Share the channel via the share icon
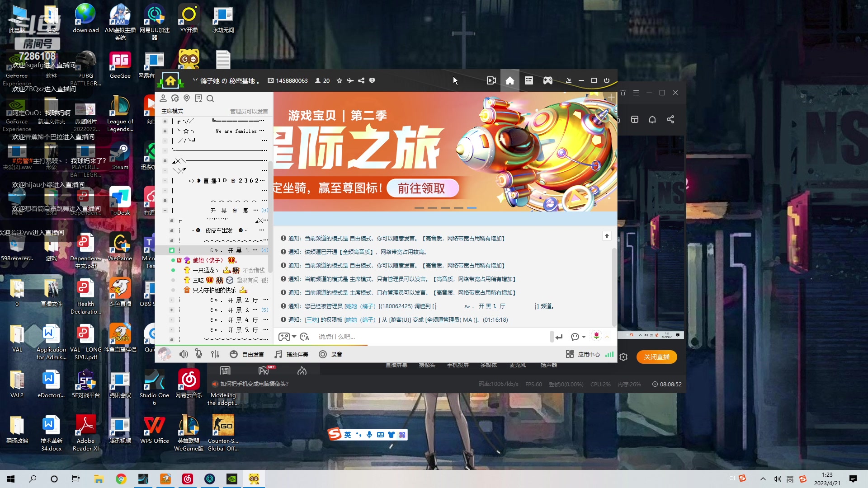The height and width of the screenshot is (488, 868). click(x=361, y=80)
